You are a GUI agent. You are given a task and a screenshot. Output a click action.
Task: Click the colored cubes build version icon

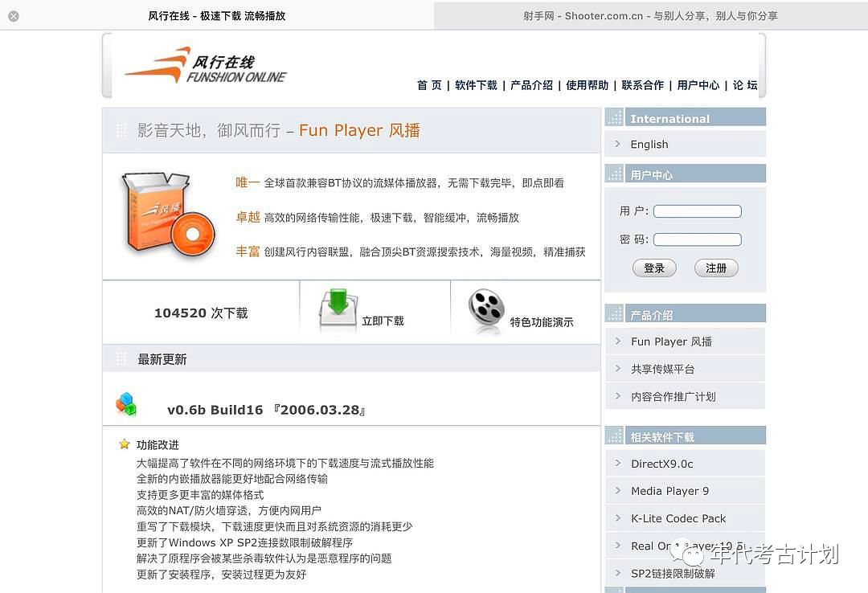click(x=126, y=404)
